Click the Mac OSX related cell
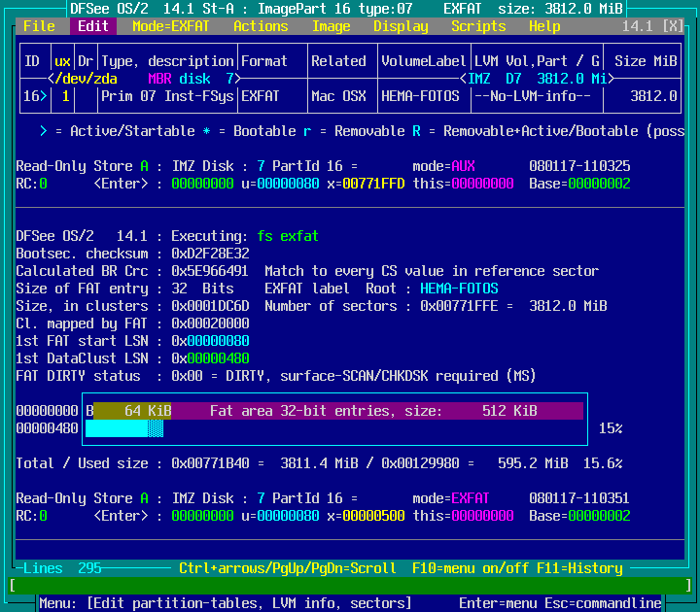Screen dimensions: 700x612 338,96
